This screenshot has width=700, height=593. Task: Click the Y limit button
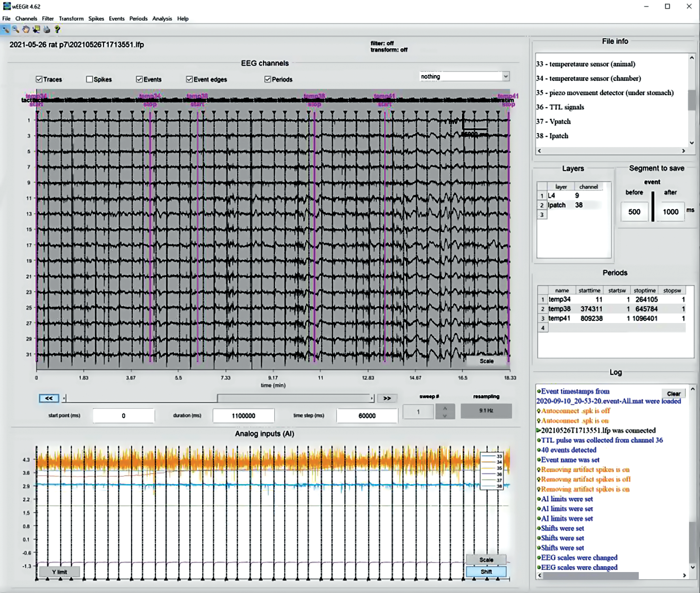click(60, 572)
